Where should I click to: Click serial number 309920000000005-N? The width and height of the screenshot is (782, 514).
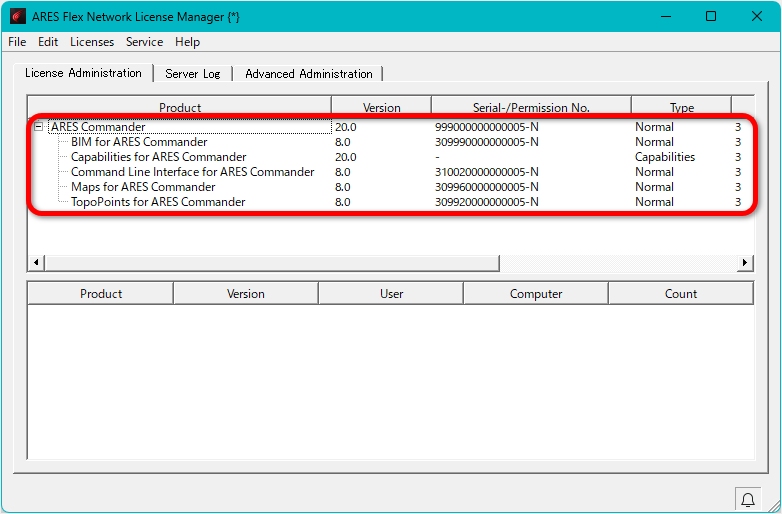coord(486,202)
